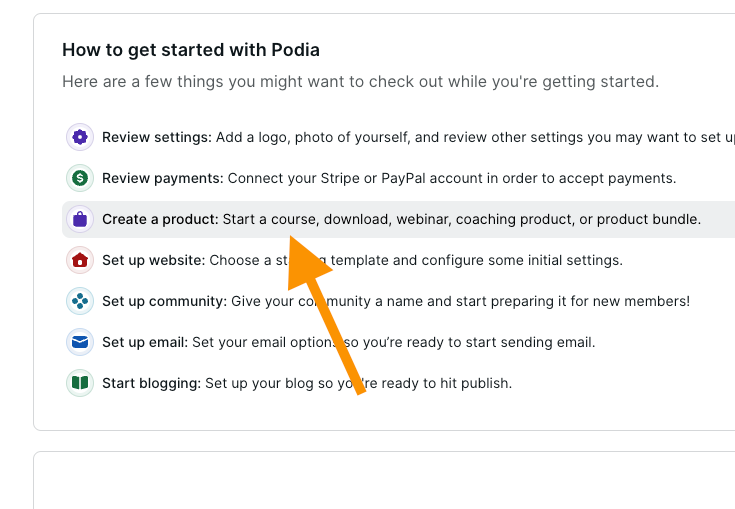Select the Create a product label
Viewport: 735px width, 509px height.
159,219
